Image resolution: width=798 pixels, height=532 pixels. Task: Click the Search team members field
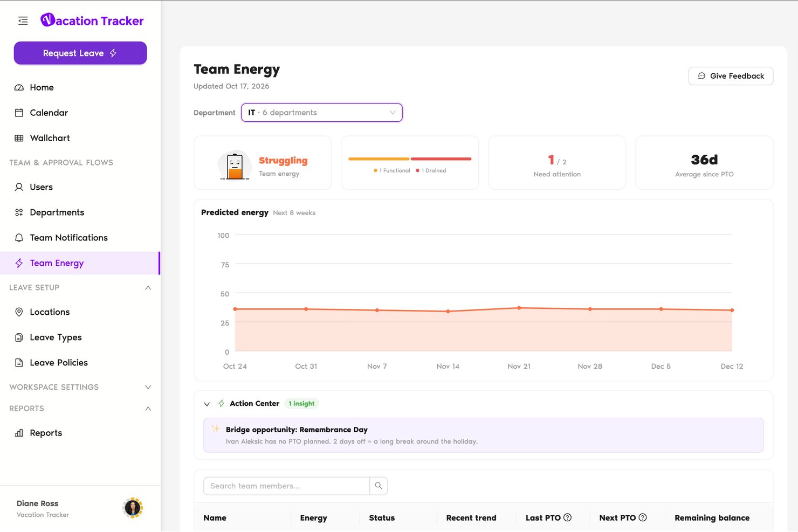286,486
